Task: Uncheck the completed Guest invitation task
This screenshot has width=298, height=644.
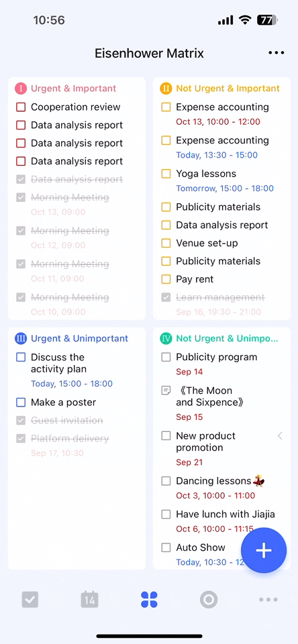Action: tap(21, 421)
